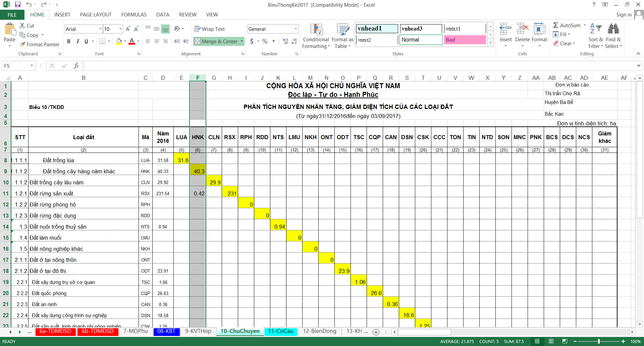
Task: Toggle Wrap Text on selected cells
Action: tap(210, 29)
